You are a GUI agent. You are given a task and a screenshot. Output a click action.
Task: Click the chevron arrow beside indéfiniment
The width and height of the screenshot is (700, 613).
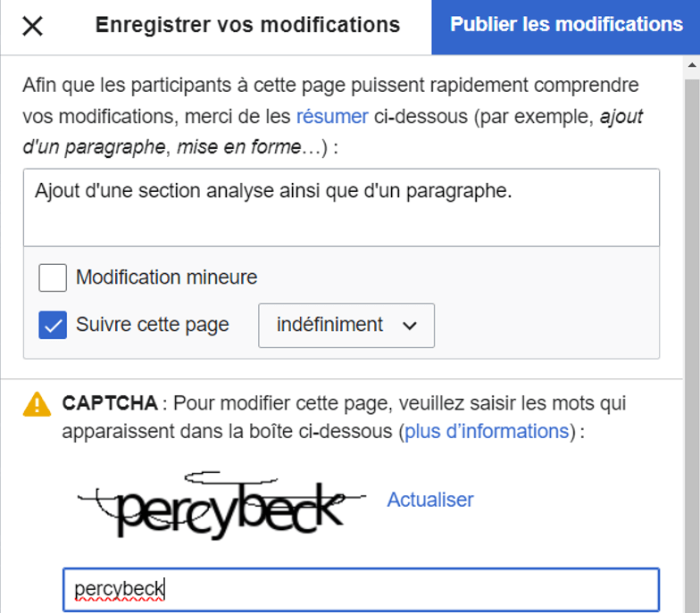point(410,326)
